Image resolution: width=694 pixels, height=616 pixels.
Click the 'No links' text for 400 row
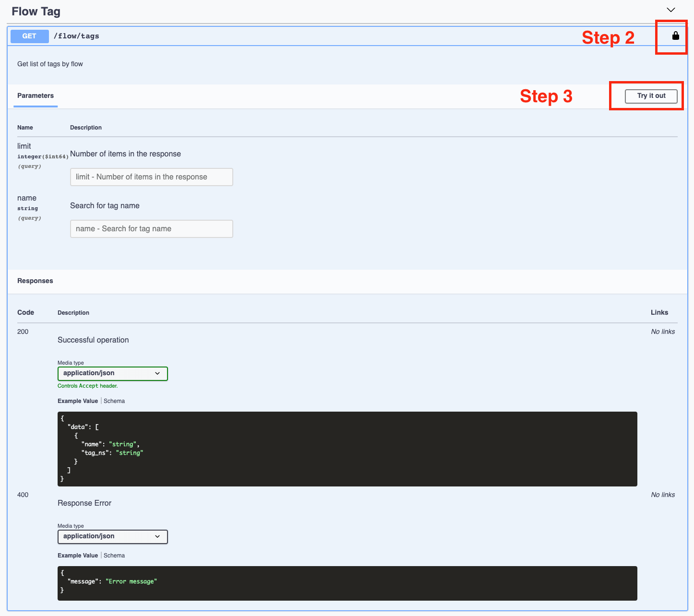663,495
